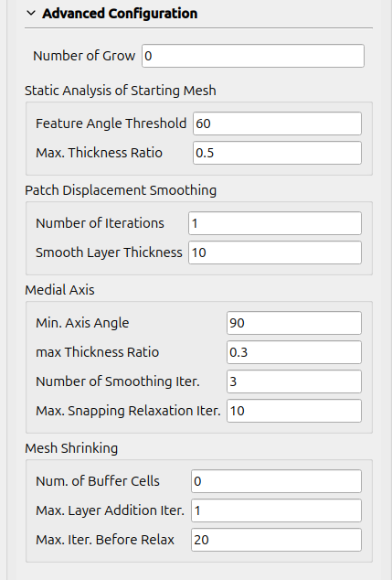Click the Advanced Configuration heading text
The image size is (392, 580).
[x=120, y=14]
